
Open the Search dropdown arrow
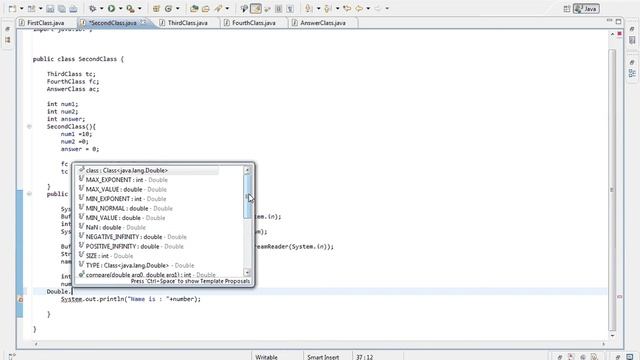tap(227, 9)
